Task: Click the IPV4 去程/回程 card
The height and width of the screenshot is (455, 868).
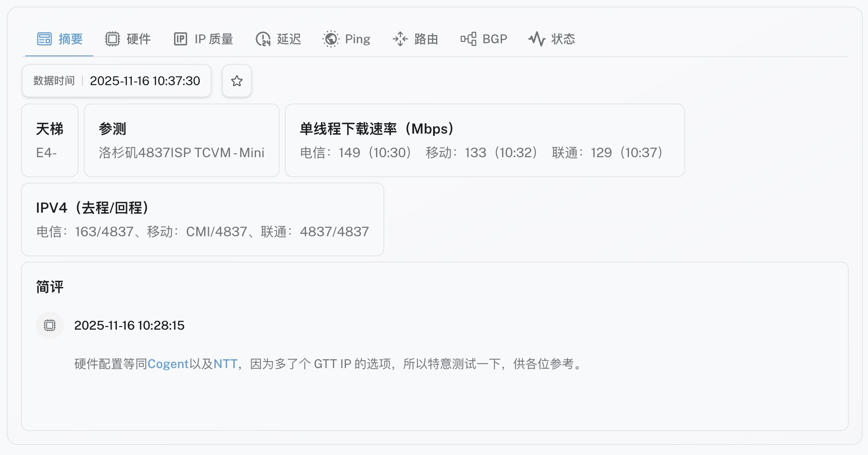Action: (202, 219)
